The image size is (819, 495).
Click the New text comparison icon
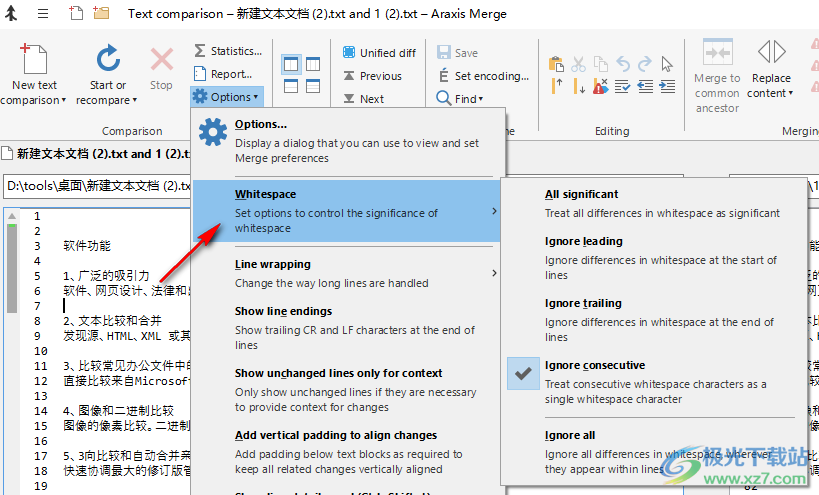tap(34, 58)
